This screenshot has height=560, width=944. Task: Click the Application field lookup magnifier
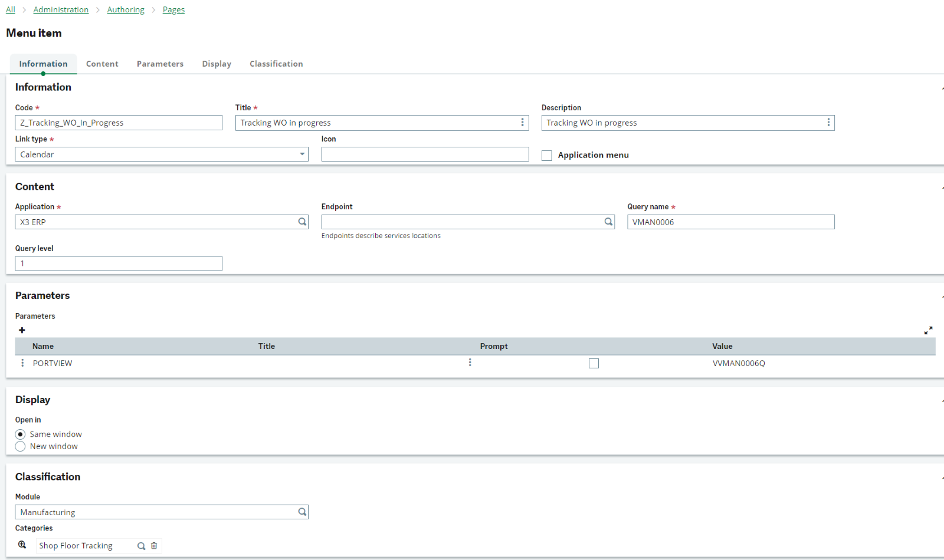tap(302, 222)
